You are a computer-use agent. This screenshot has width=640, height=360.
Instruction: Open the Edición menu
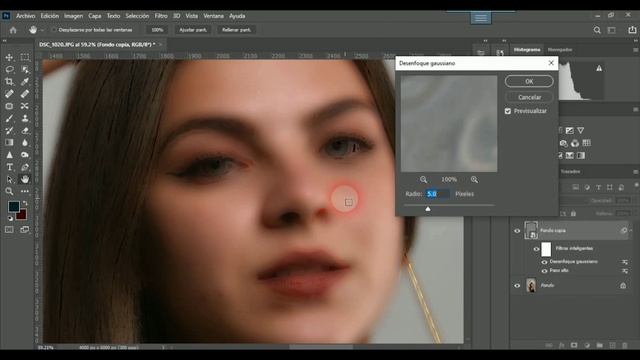49,16
